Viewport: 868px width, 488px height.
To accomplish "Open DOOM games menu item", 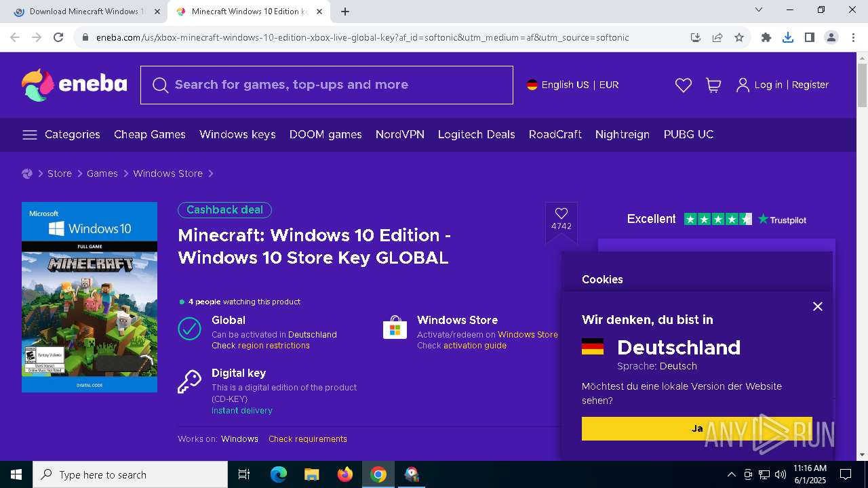I will pyautogui.click(x=325, y=134).
